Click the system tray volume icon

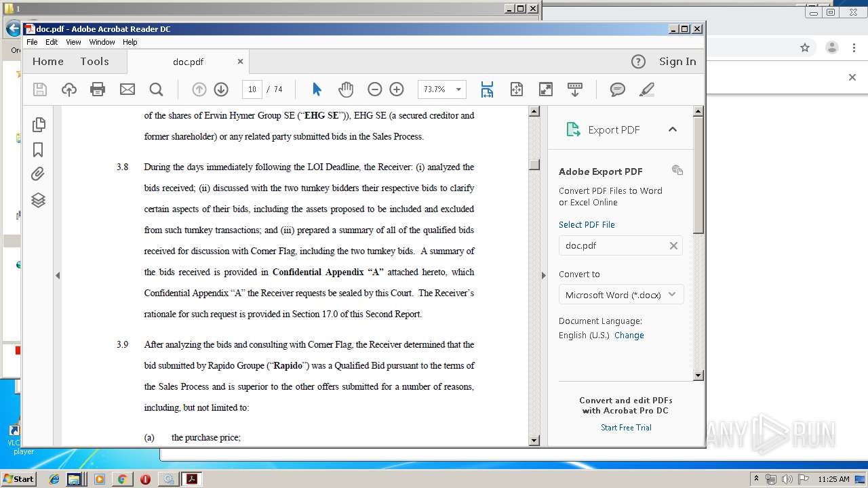tap(787, 479)
